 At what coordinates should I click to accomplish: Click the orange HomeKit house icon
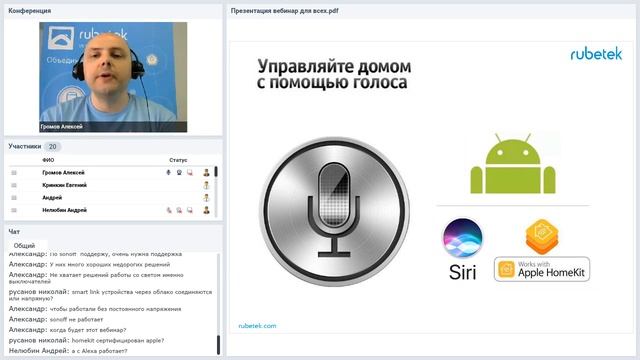pos(542,236)
